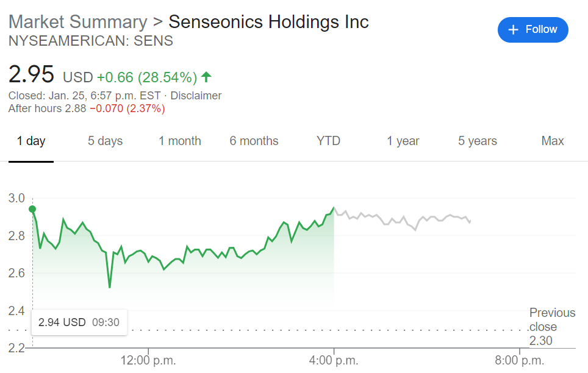
Task: Switch to the 1 year view
Action: tap(403, 141)
